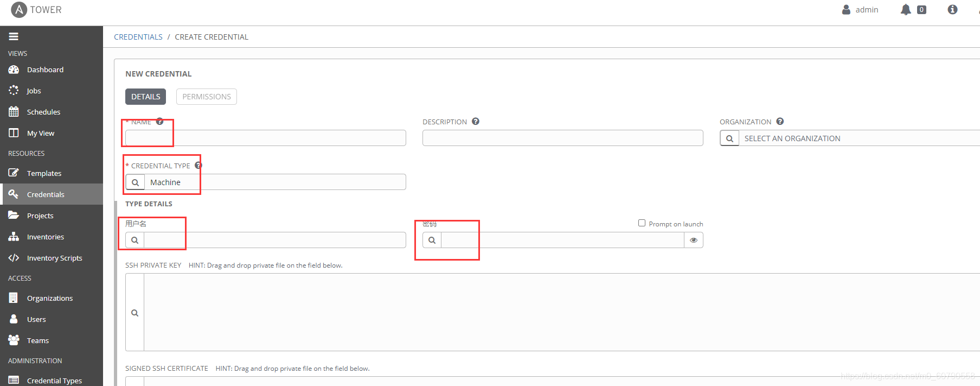Go back via CREDENTIALS breadcrumb link
980x386 pixels.
pos(138,37)
